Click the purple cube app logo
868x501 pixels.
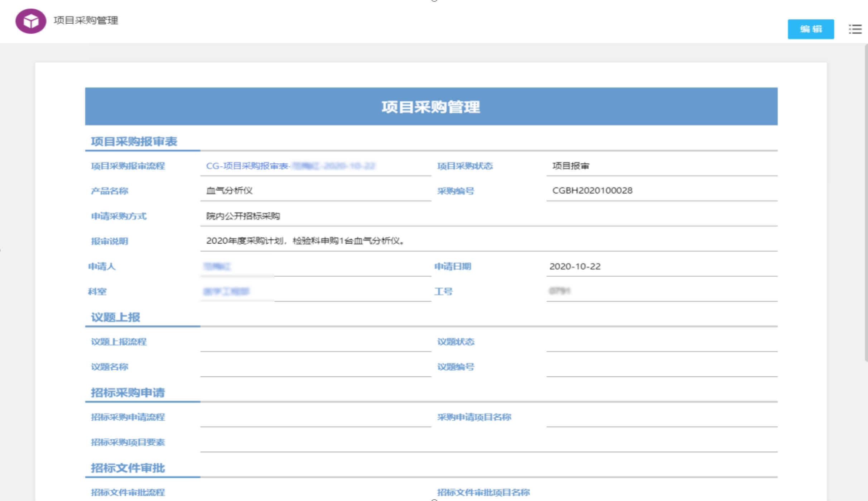[31, 21]
